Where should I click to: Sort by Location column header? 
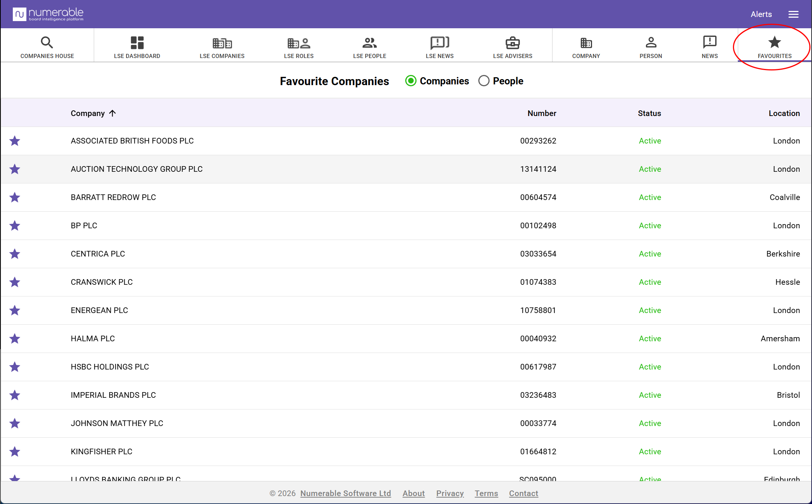pyautogui.click(x=784, y=113)
